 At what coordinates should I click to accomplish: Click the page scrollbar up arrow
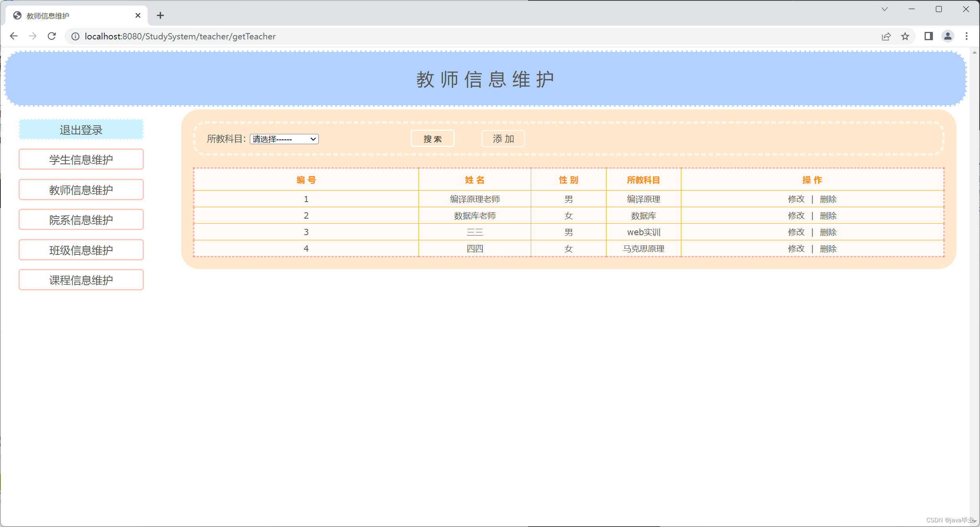975,52
